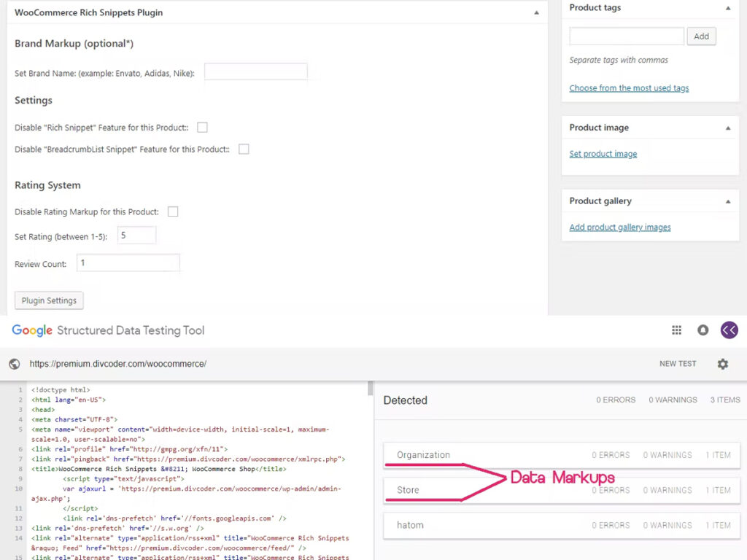Open Choose from the most used tags
Image resolution: width=747 pixels, height=560 pixels.
(x=629, y=88)
